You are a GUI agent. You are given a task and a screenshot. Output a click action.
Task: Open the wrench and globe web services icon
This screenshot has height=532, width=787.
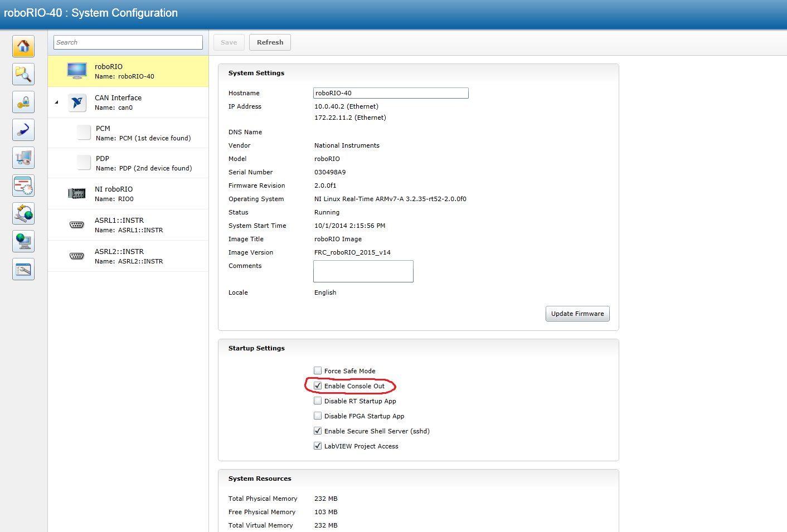[x=23, y=213]
